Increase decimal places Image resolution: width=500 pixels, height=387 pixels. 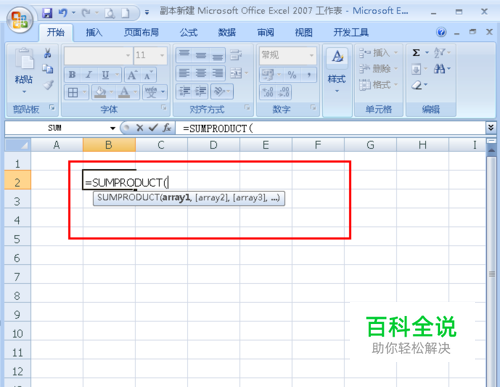[x=268, y=92]
